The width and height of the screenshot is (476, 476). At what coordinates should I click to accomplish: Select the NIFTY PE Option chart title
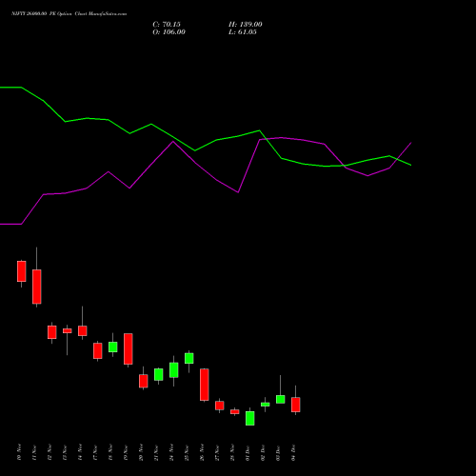tap(69, 13)
